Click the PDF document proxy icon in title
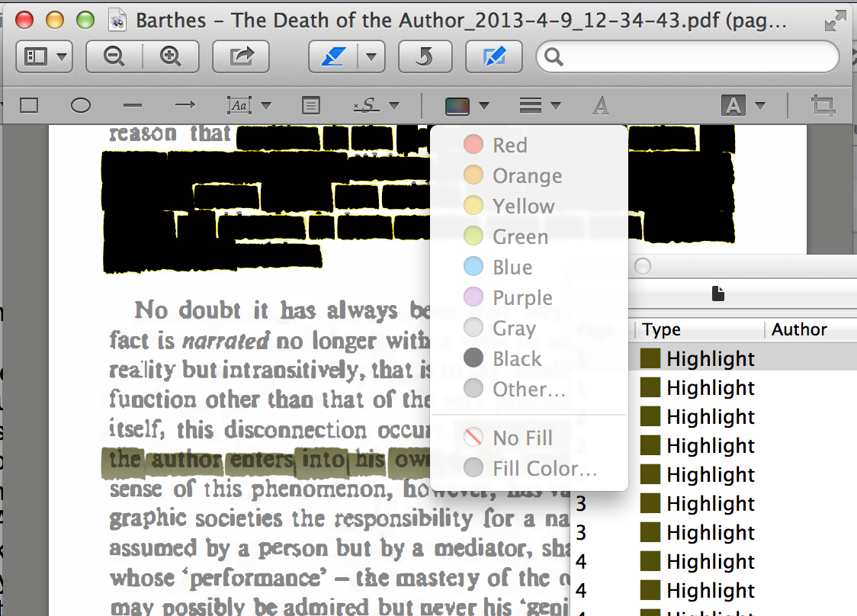857x616 pixels. pos(117,21)
